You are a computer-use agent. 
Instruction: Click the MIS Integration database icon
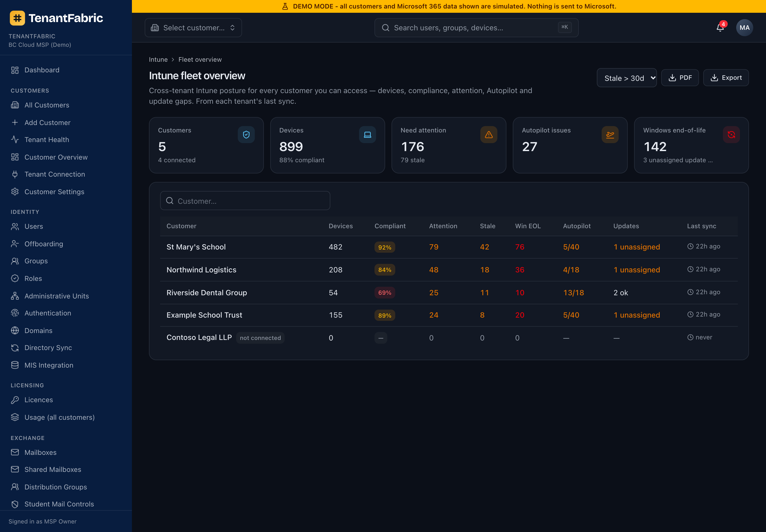tap(15, 365)
